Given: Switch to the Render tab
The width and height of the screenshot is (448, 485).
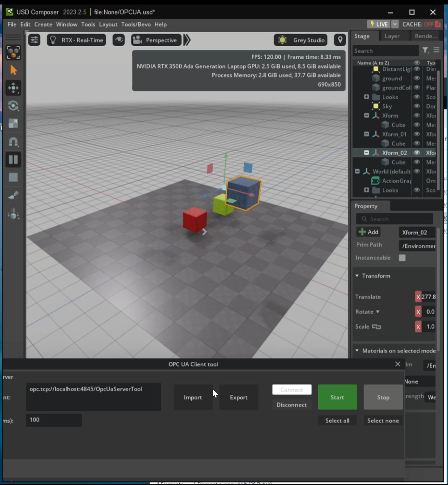Looking at the screenshot, I should pos(426,36).
